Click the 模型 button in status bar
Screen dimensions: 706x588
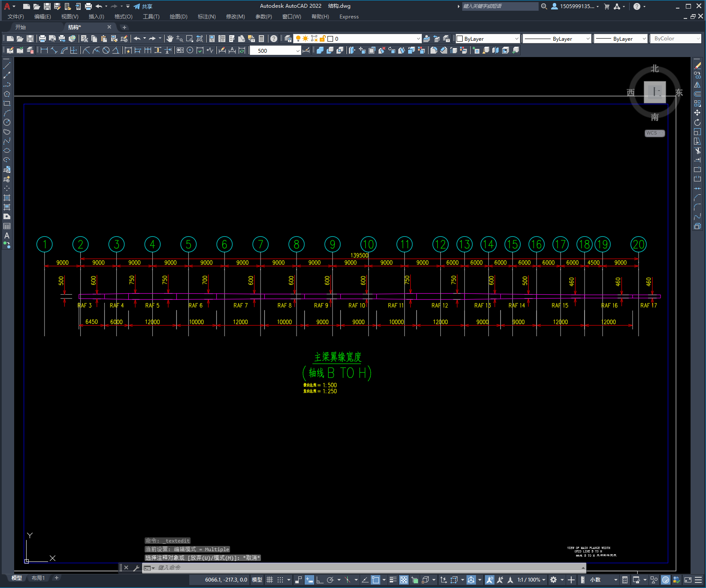(257, 580)
